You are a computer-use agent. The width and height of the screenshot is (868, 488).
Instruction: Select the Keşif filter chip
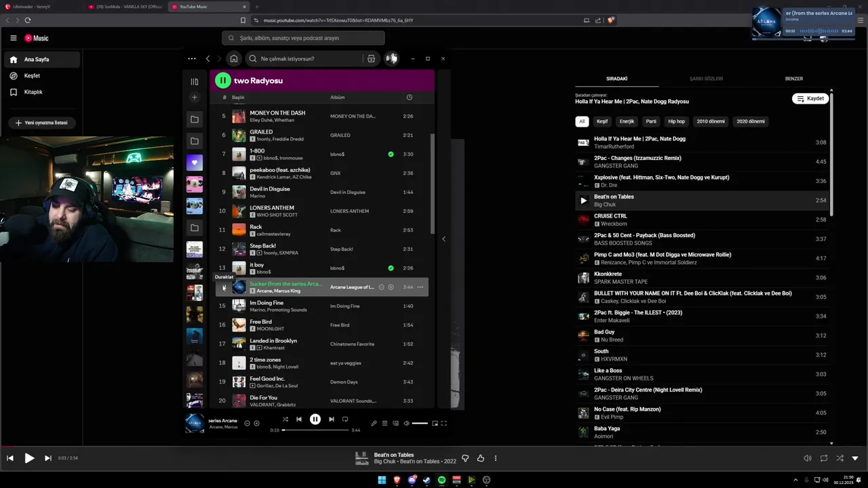pos(602,121)
